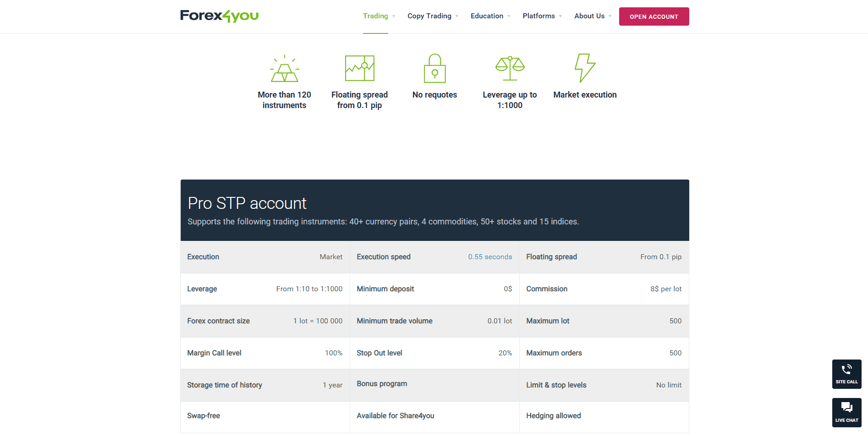
Task: Click the Minimum deposit table row
Action: [434, 289]
